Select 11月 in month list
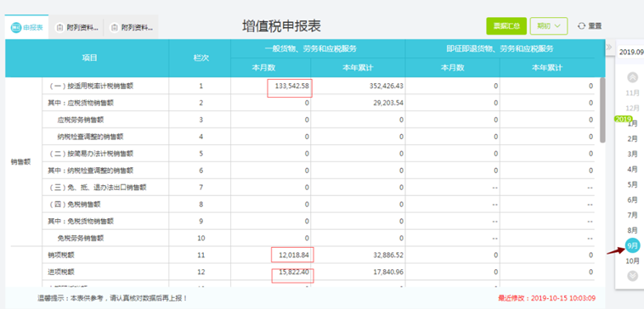Viewport: 644px width, 309px height. pyautogui.click(x=632, y=93)
